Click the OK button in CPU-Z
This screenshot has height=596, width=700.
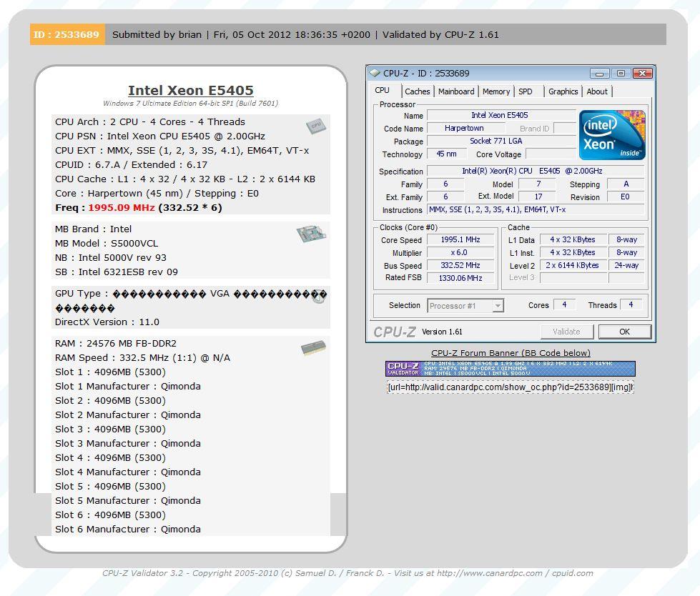click(x=624, y=332)
